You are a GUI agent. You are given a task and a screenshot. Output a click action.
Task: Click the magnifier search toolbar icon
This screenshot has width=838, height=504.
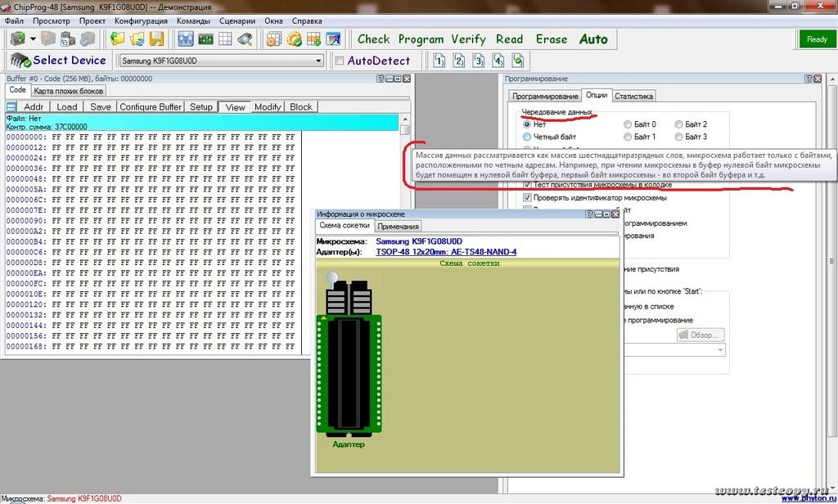pyautogui.click(x=244, y=38)
